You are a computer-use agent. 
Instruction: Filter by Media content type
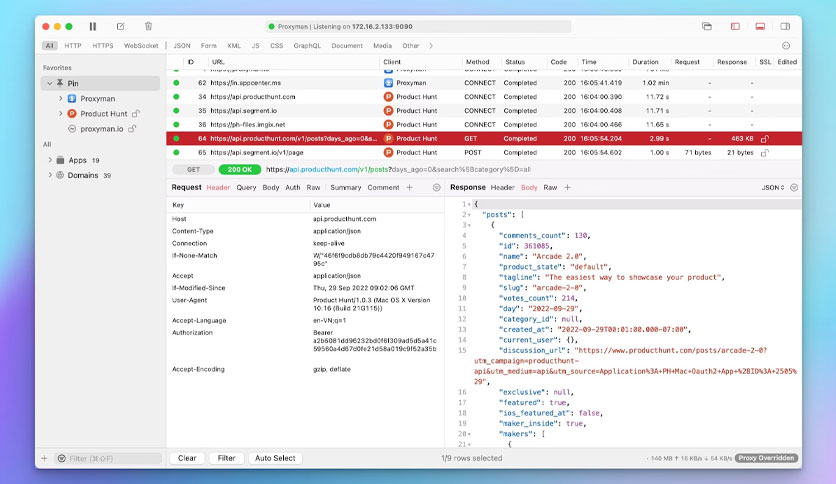point(382,46)
